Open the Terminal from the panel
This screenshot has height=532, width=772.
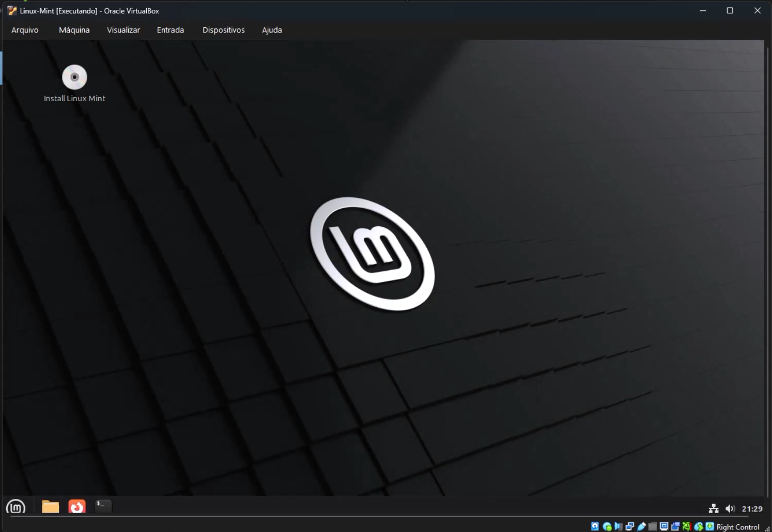tap(103, 506)
